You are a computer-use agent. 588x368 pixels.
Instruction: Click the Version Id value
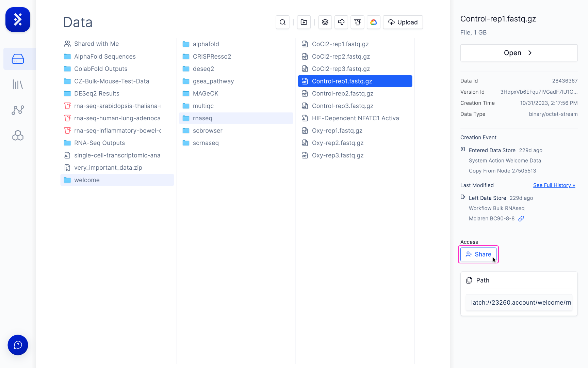click(x=539, y=92)
